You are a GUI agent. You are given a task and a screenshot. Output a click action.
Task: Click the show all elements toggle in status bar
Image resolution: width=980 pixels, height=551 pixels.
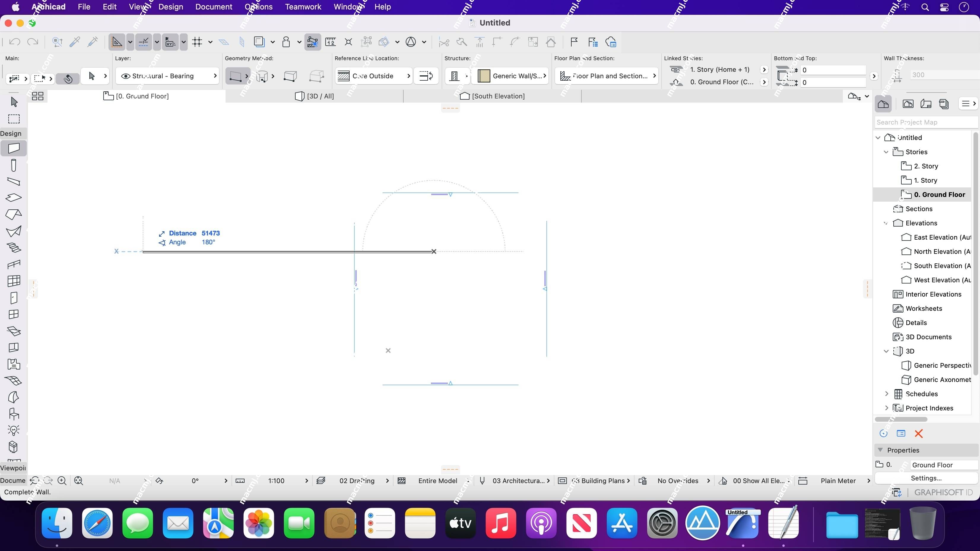tap(760, 480)
